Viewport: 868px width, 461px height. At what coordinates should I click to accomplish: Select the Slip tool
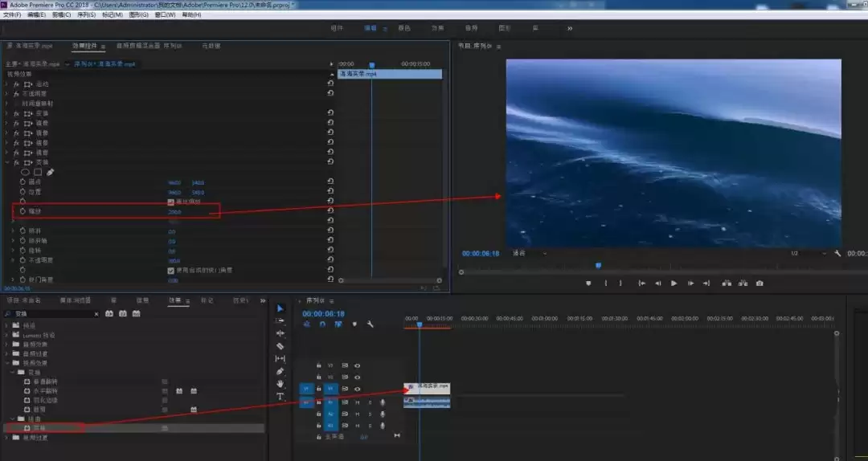pyautogui.click(x=280, y=359)
